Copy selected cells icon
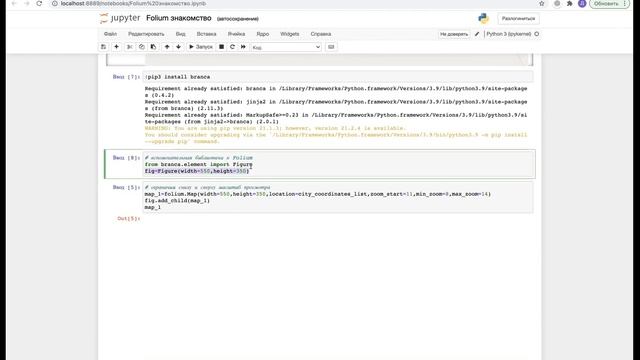This screenshot has height=360, width=640. coord(141,47)
